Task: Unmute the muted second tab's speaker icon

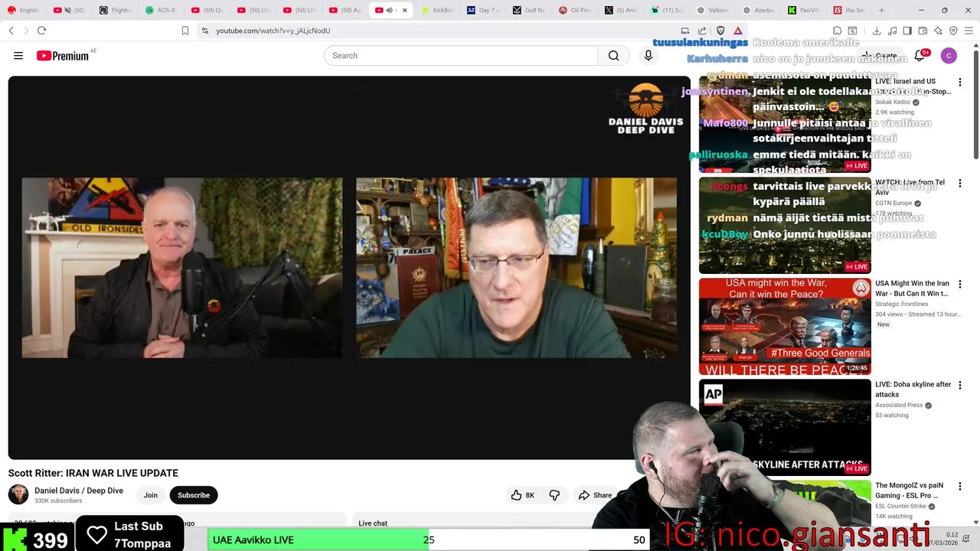Action: 67,10
